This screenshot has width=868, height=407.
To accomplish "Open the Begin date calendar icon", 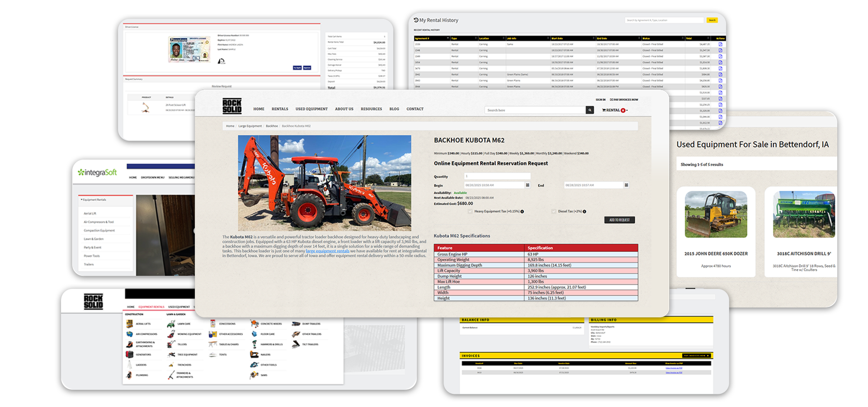I will (528, 185).
